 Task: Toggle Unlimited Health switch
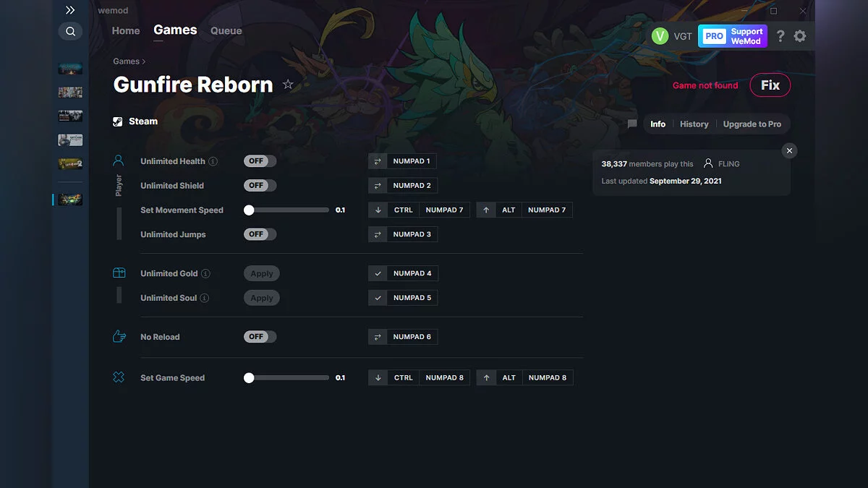point(260,161)
